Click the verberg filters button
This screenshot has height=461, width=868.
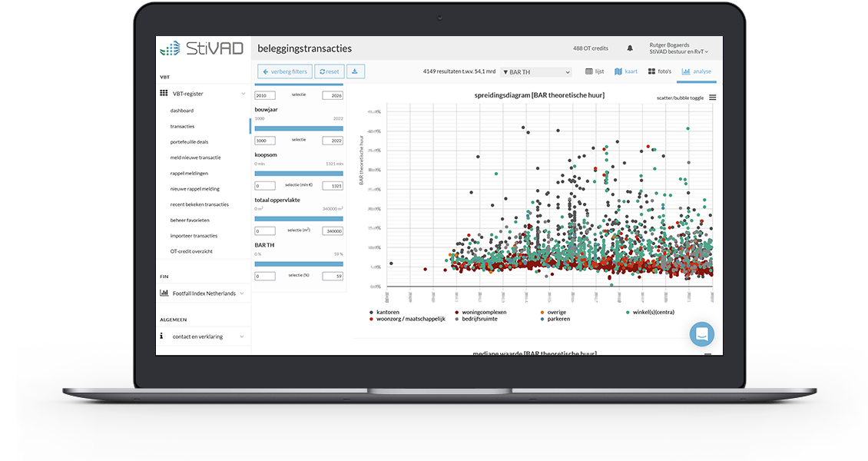(285, 71)
